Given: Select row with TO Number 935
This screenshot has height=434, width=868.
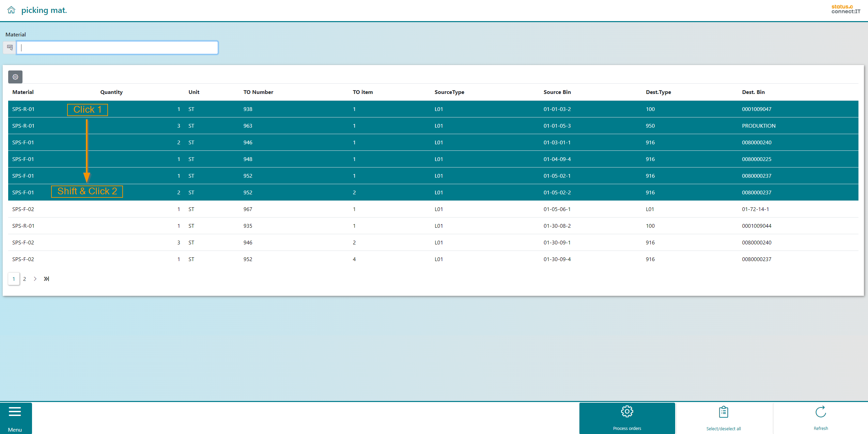Looking at the screenshot, I should (x=248, y=226).
